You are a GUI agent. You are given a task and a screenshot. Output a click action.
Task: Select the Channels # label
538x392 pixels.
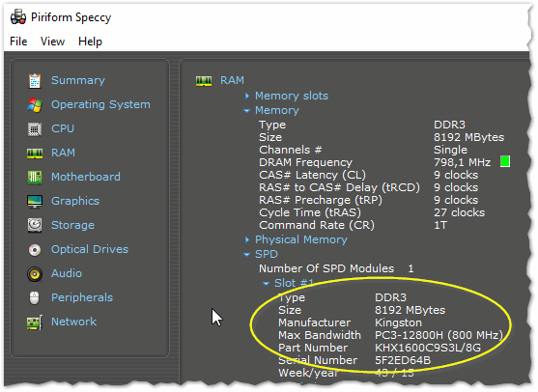[291, 150]
